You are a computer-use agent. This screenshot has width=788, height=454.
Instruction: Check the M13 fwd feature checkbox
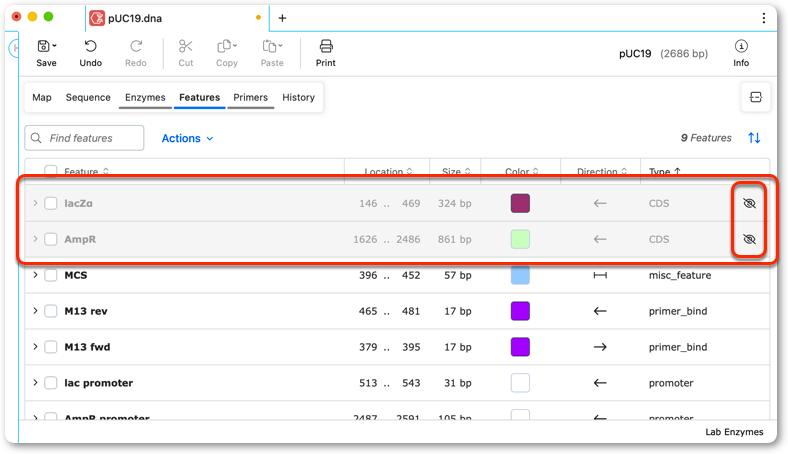[x=51, y=347]
